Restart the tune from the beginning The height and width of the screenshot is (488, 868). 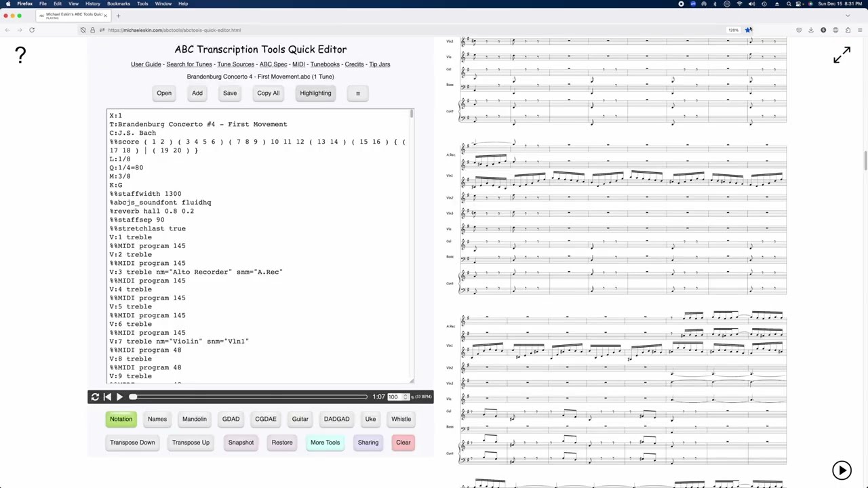point(107,397)
